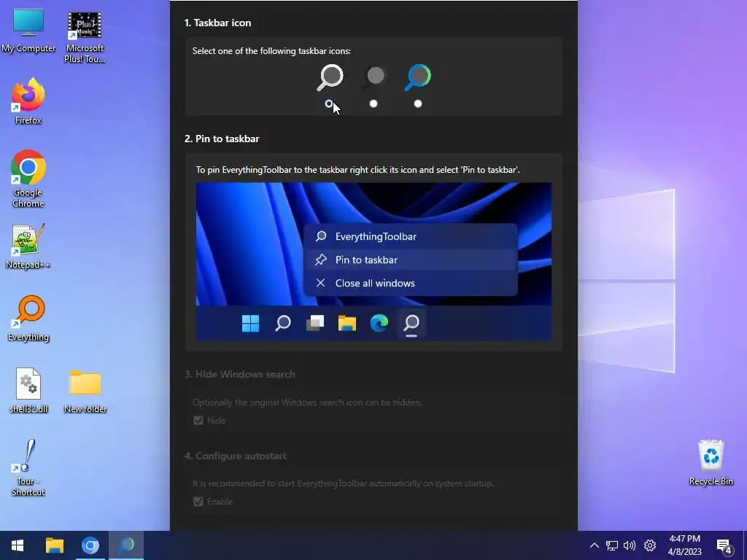Image resolution: width=747 pixels, height=560 pixels.
Task: Choose the middle radio button under dark magnifier
Action: click(373, 104)
